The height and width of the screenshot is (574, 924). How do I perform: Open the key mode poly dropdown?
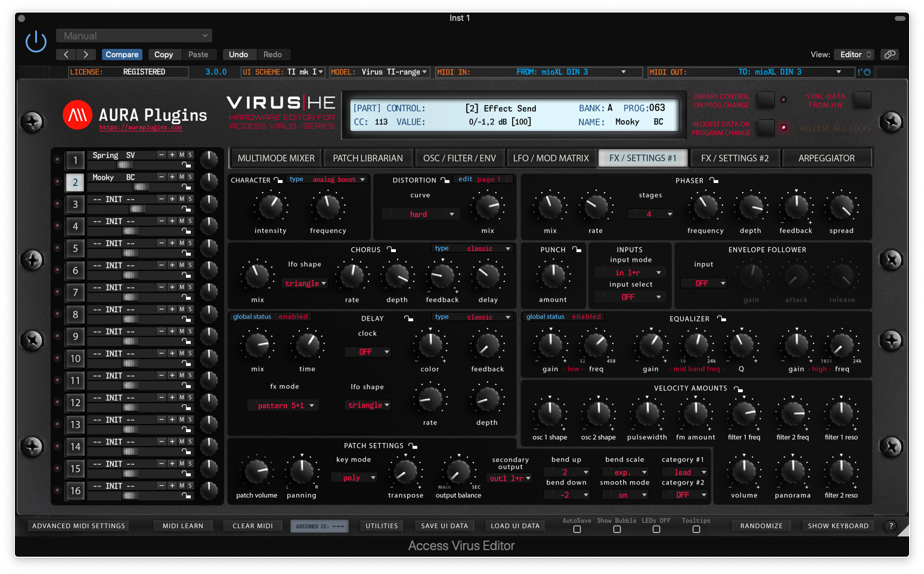pos(354,477)
